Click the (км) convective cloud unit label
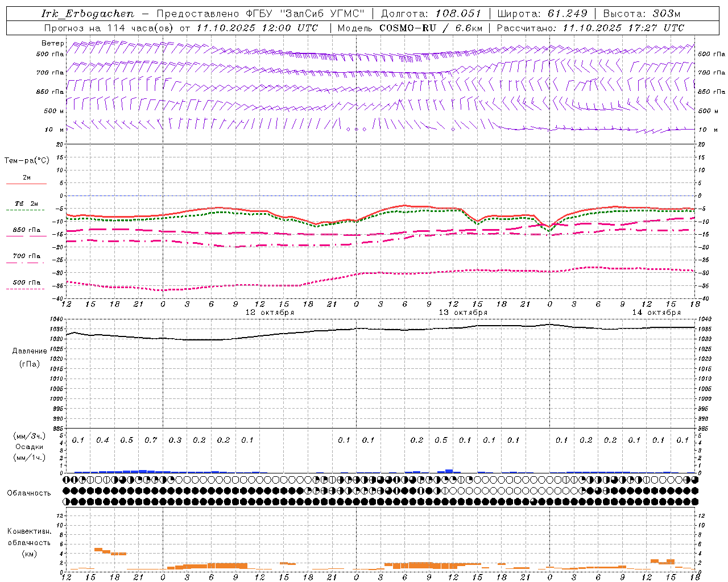This screenshot has height=582, width=728. click(29, 554)
